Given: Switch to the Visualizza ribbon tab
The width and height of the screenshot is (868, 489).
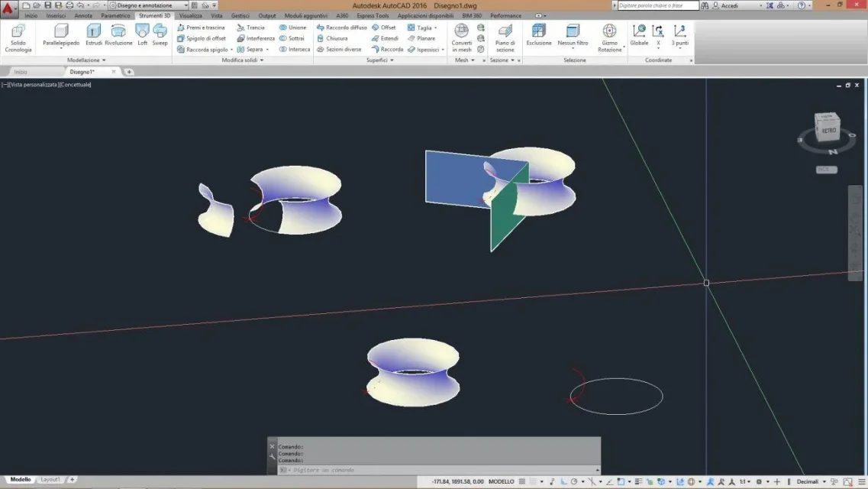Looking at the screenshot, I should click(190, 15).
